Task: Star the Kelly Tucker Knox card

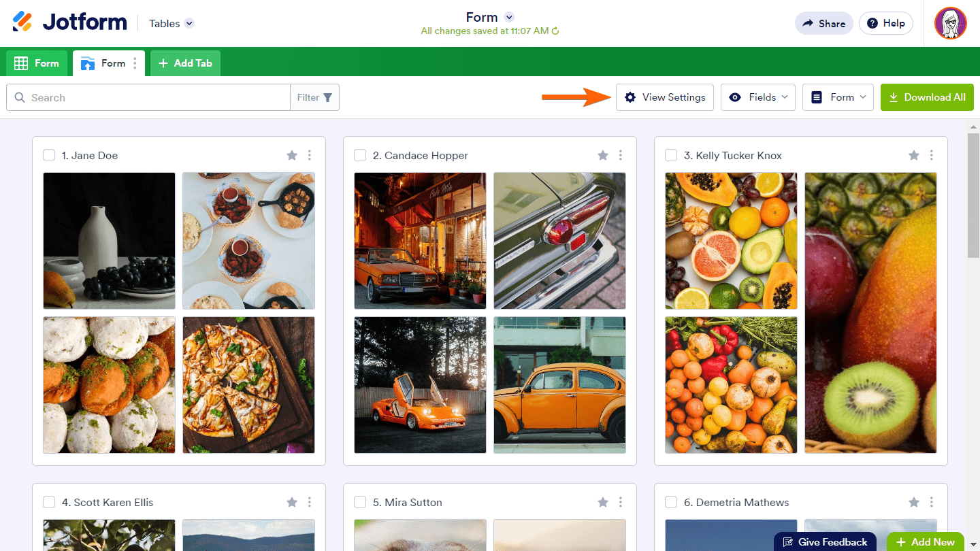Action: point(914,155)
